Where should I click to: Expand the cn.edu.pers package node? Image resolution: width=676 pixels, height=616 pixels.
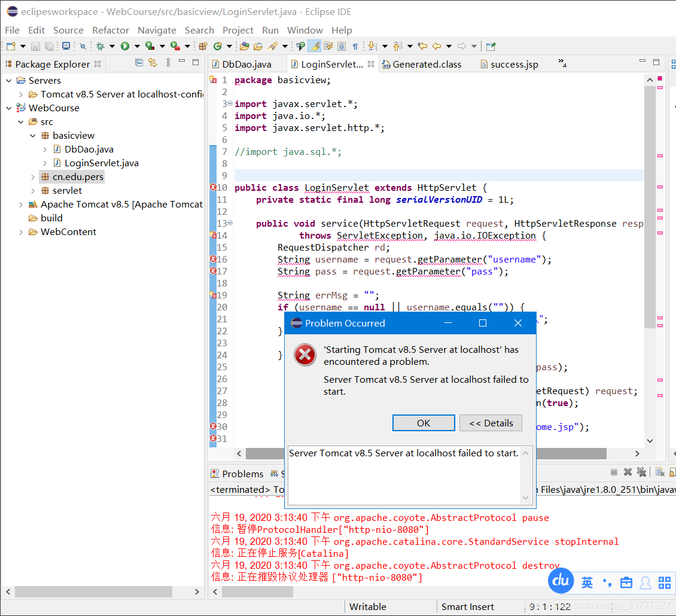point(33,177)
